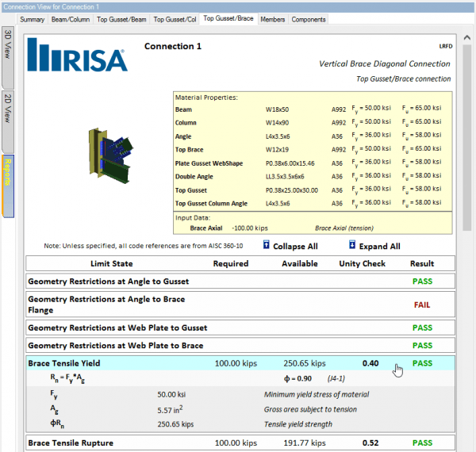Expand the Brace Tensile Rupture row
476x452 pixels.
pos(70,442)
